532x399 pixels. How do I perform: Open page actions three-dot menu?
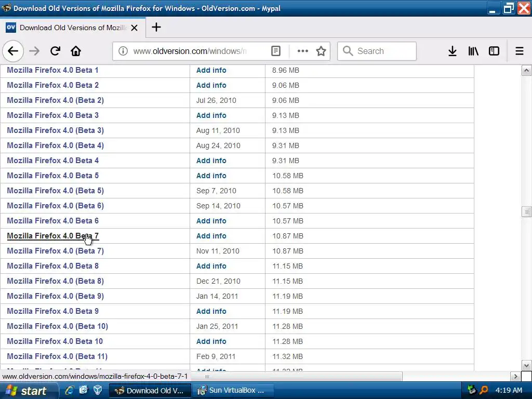point(303,51)
